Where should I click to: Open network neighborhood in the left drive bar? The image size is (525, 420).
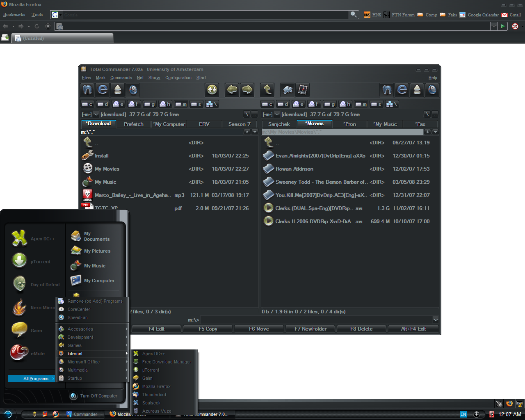tap(212, 104)
